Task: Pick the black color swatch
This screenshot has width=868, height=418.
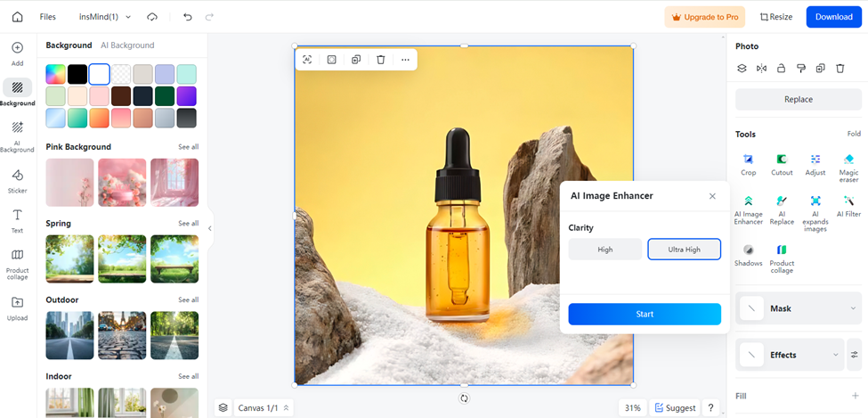Action: pyautogui.click(x=77, y=74)
